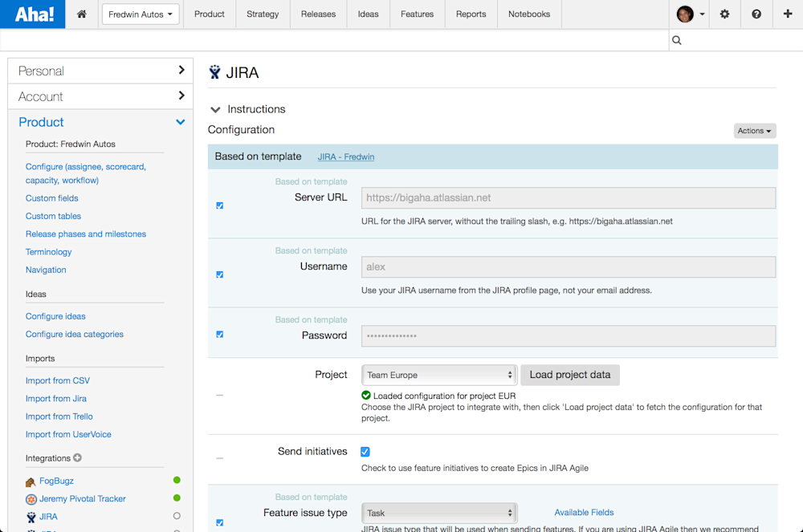Toggle template checkbox for Username
Viewport: 803px width, 532px height.
(220, 274)
